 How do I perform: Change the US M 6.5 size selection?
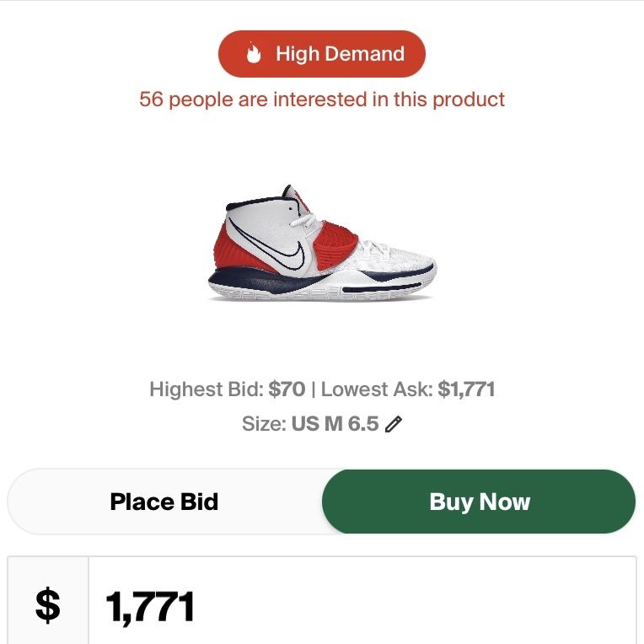tap(335, 424)
